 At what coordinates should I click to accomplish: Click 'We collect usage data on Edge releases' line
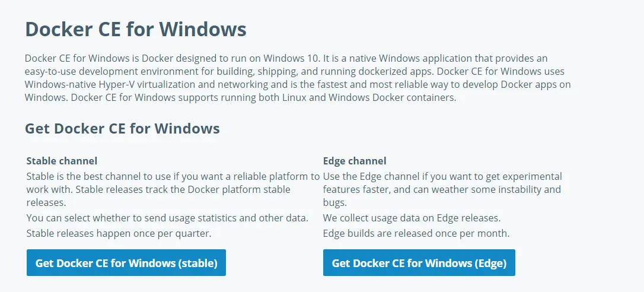click(412, 218)
